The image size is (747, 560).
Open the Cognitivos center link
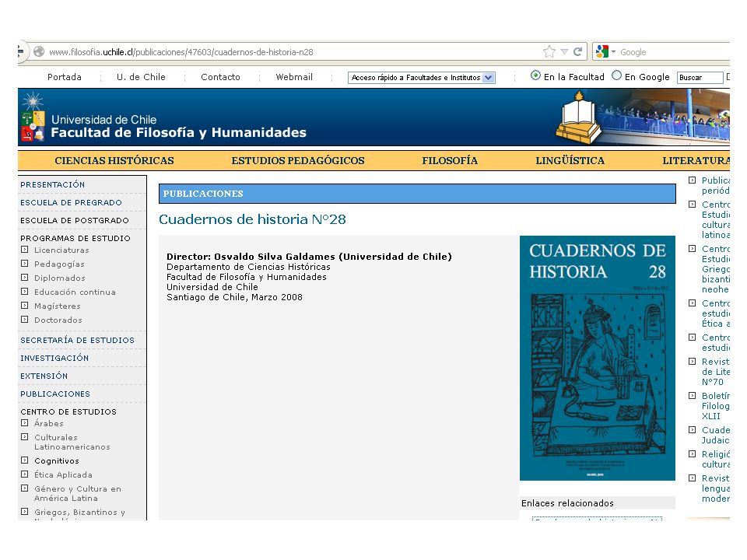pos(57,461)
